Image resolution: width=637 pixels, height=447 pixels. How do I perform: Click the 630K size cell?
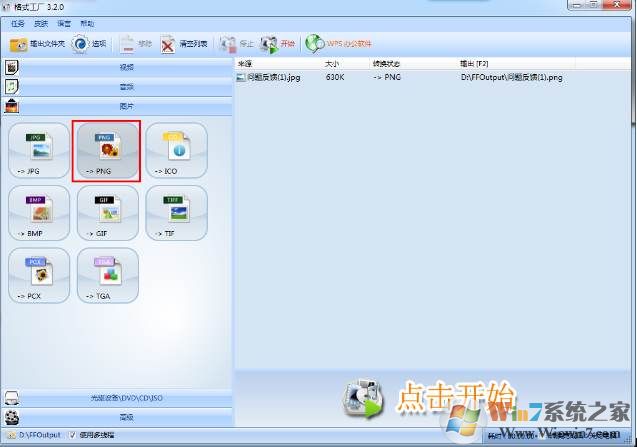(335, 77)
